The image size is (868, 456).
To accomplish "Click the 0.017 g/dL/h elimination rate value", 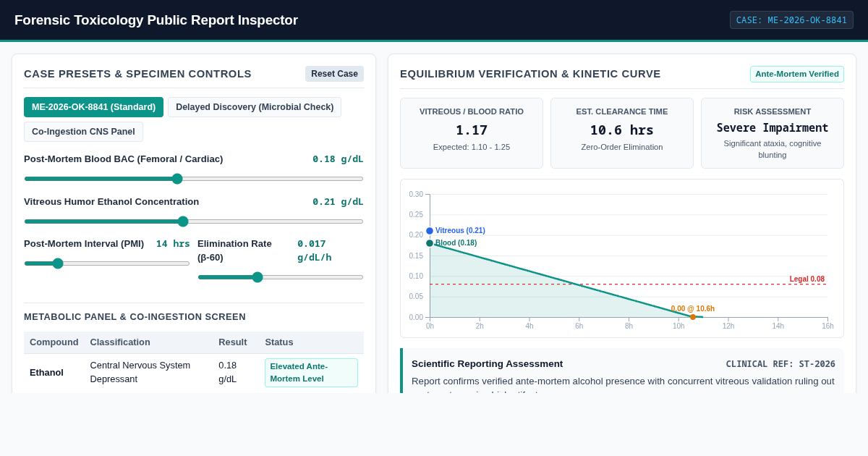I will pyautogui.click(x=315, y=250).
